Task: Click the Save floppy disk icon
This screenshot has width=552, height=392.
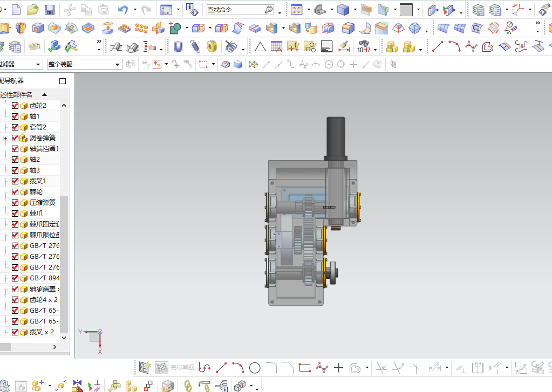Action: 50,9
